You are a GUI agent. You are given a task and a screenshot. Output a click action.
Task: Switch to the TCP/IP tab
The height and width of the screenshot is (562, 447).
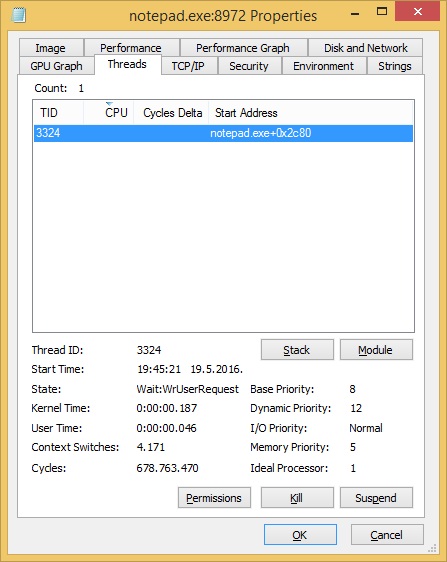[x=189, y=66]
